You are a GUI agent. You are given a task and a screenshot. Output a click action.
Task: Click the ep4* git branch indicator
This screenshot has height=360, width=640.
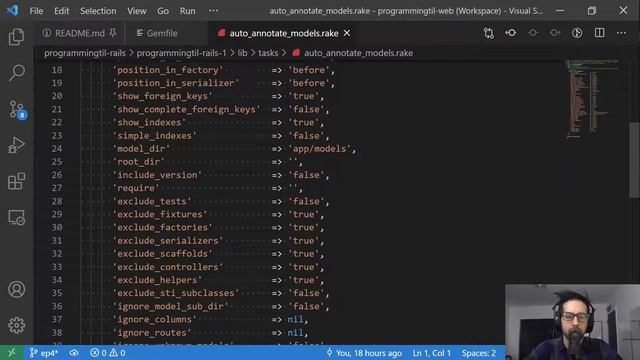(x=44, y=353)
